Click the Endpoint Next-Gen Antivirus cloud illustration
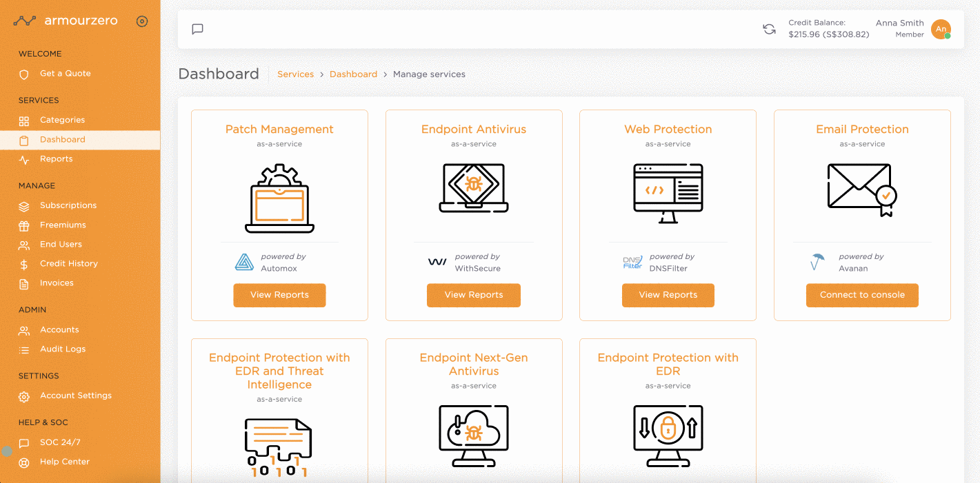 pyautogui.click(x=474, y=436)
